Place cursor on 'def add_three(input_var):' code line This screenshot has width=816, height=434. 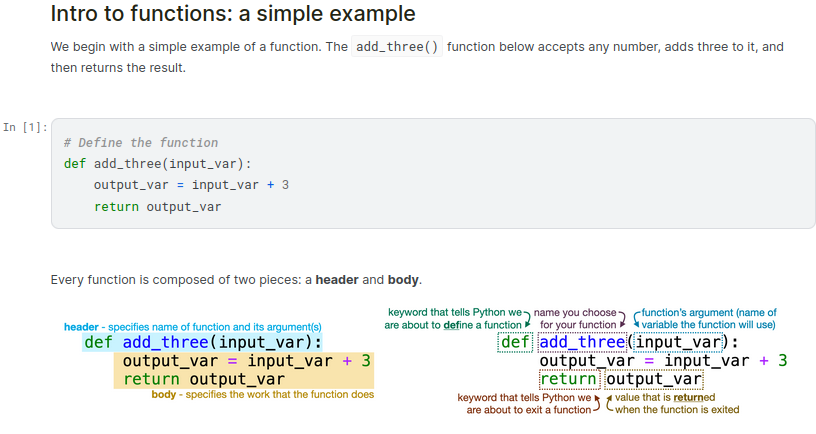pyautogui.click(x=157, y=164)
